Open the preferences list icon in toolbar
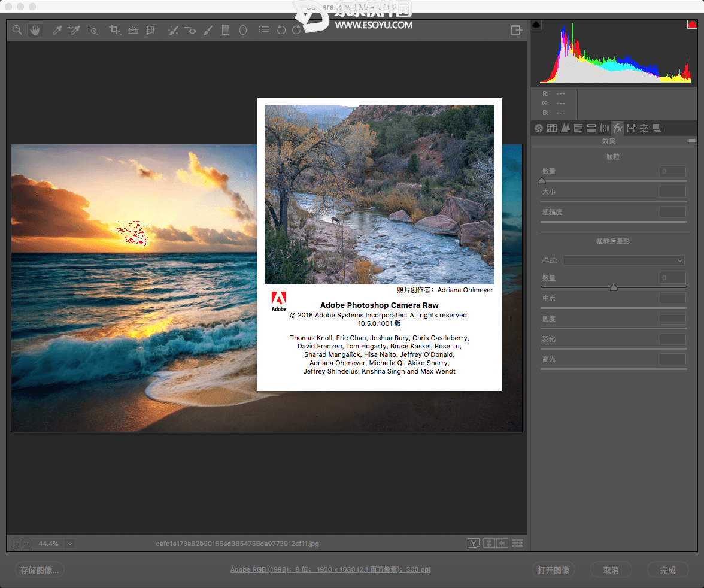This screenshot has height=588, width=704. pos(264,30)
